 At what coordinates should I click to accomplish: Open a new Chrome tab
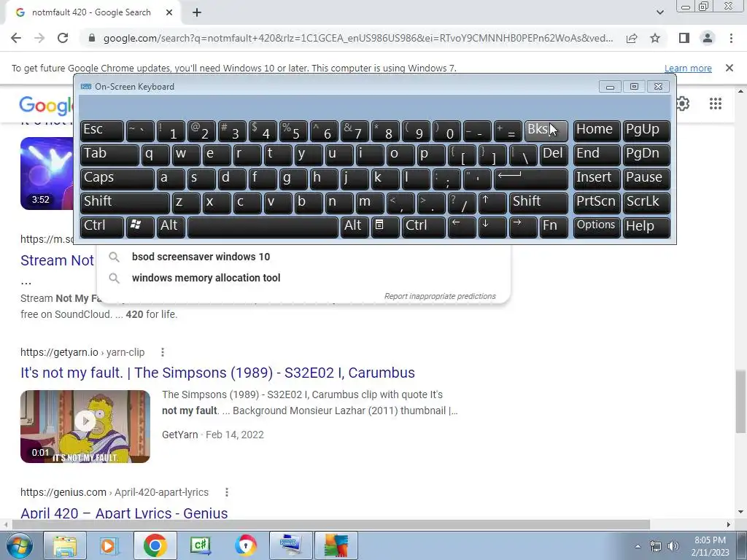coord(197,13)
